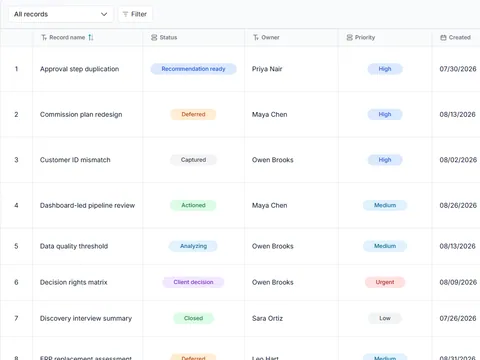Image resolution: width=480 pixels, height=360 pixels.
Task: Click created date 08/26/2026
Action: (458, 205)
